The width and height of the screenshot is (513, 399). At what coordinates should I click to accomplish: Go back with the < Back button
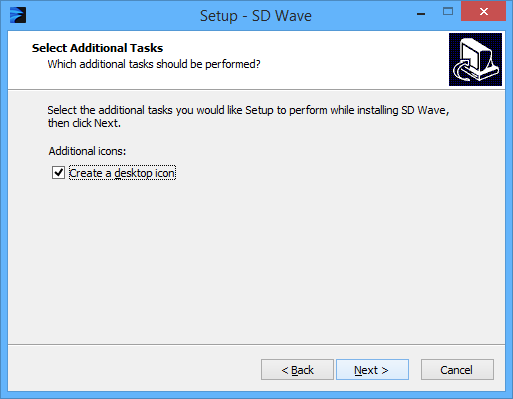click(297, 370)
